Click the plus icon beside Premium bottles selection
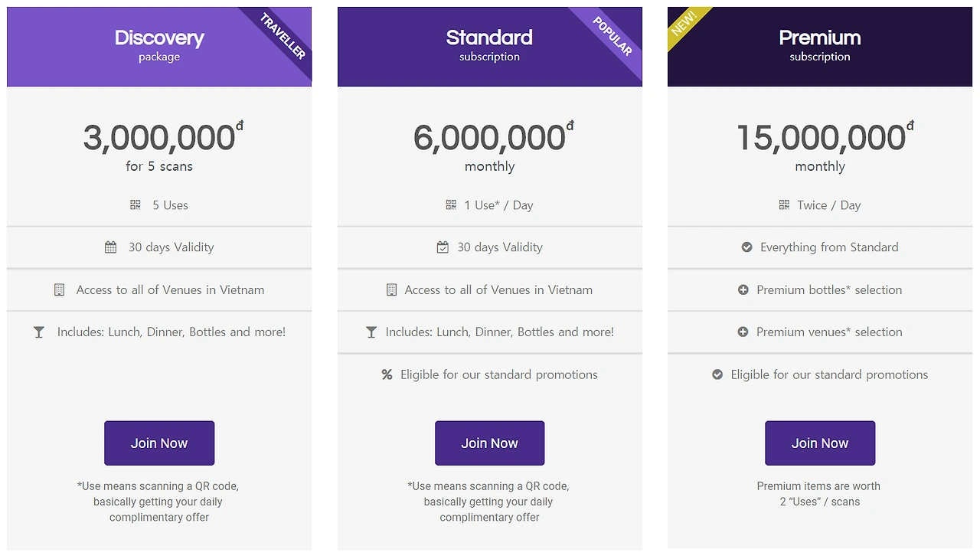Viewport: 980px width, 559px height. coord(743,290)
